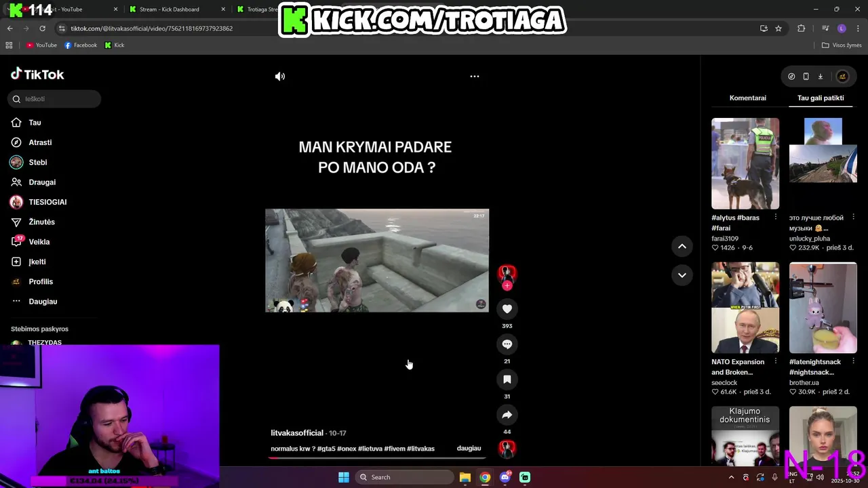Open the three-dot video options menu
The width and height of the screenshot is (868, 488).
(475, 77)
